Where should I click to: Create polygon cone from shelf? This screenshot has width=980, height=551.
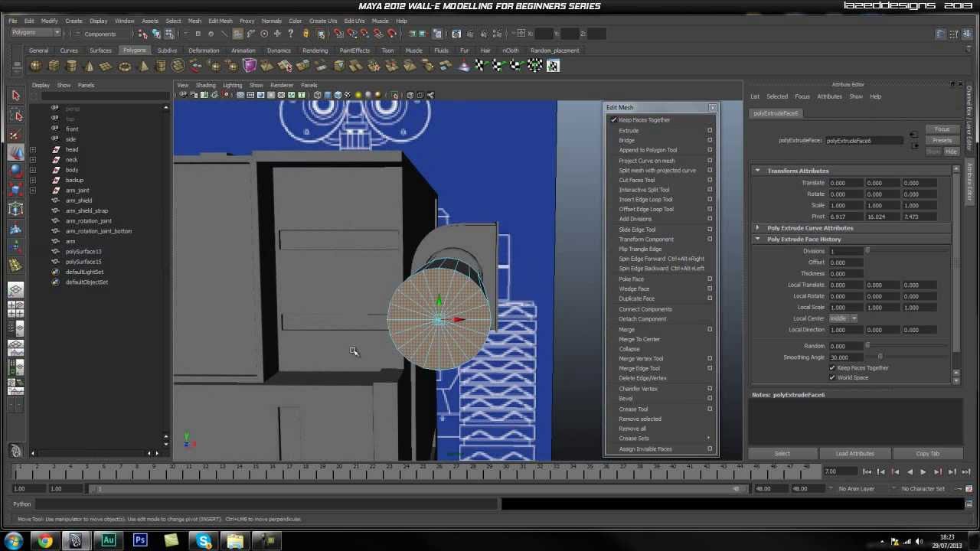pos(89,66)
